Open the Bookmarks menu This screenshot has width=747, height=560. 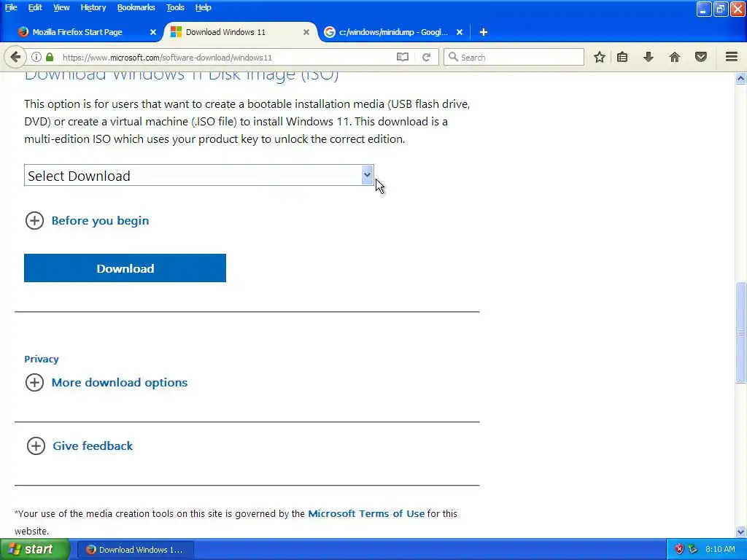click(x=136, y=7)
